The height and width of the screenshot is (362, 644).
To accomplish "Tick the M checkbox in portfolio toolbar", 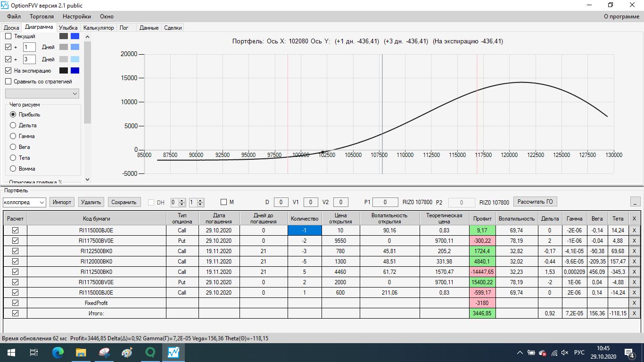I will (224, 202).
